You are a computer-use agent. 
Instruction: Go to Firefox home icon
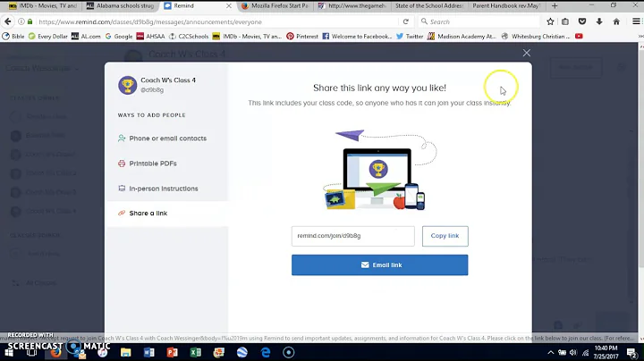(x=616, y=21)
